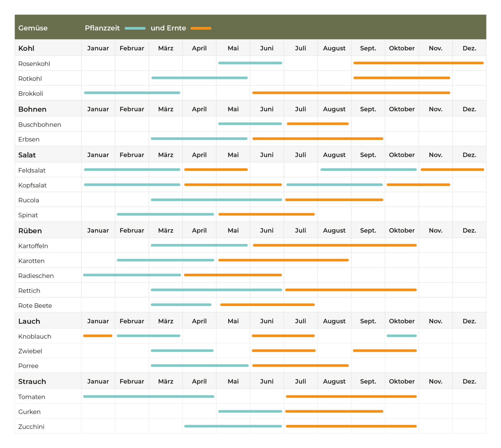Select the Rote Beete row label
The height and width of the screenshot is (448, 501).
coord(35,306)
